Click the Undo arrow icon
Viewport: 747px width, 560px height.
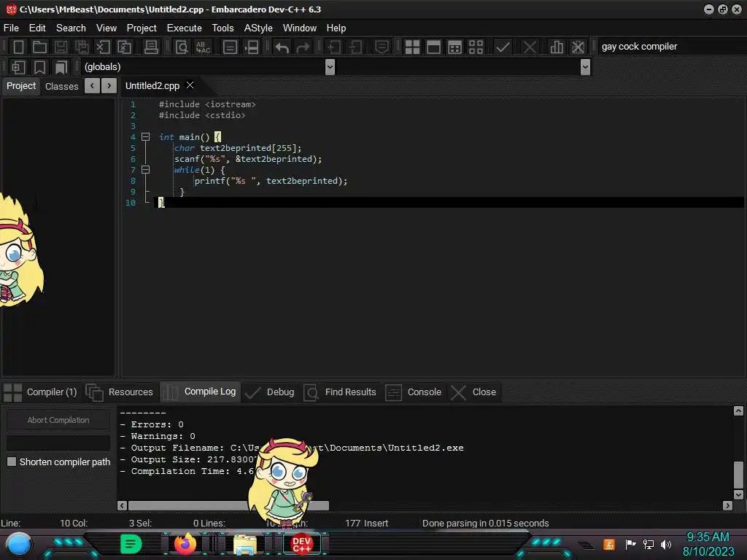click(x=282, y=47)
